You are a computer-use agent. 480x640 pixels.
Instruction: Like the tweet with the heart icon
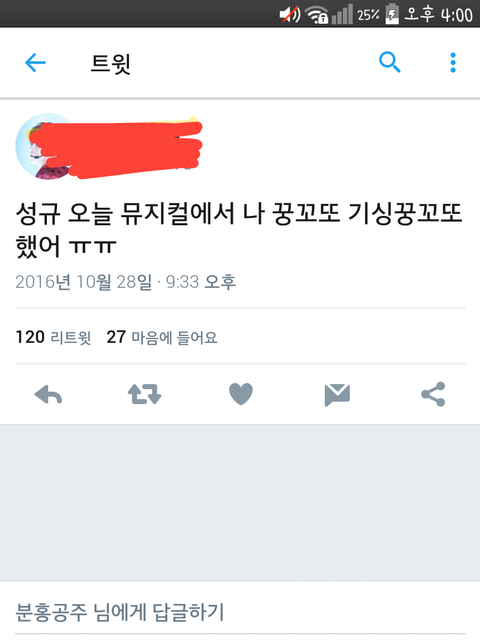(x=241, y=394)
